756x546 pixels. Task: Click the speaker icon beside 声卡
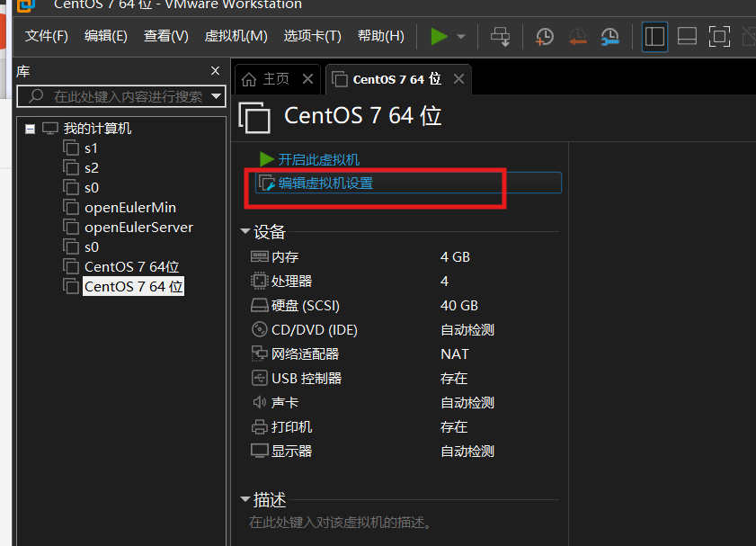[x=260, y=402]
